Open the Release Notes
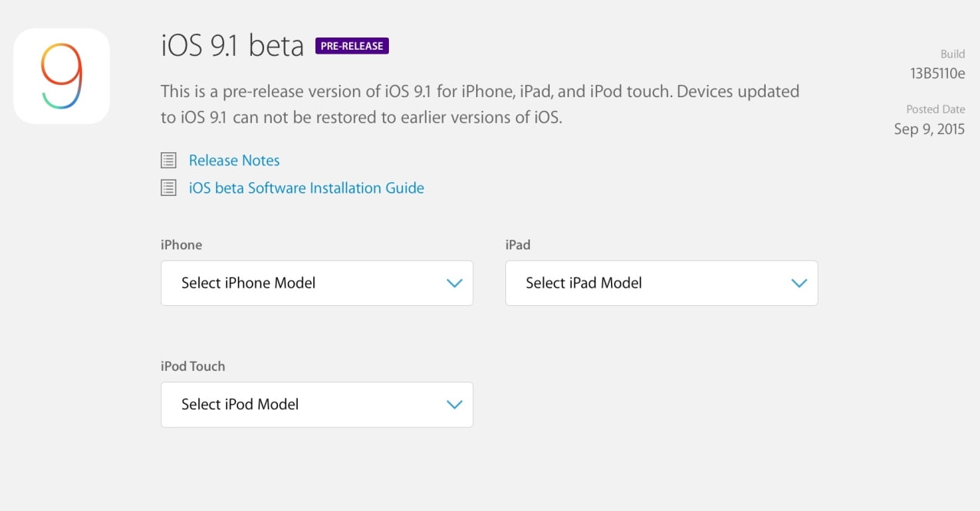 coord(234,160)
